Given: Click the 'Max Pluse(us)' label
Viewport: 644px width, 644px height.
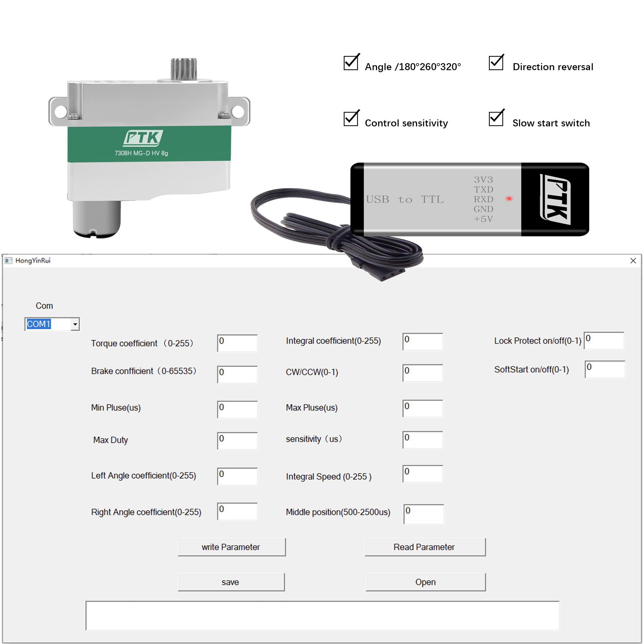Looking at the screenshot, I should [x=312, y=408].
